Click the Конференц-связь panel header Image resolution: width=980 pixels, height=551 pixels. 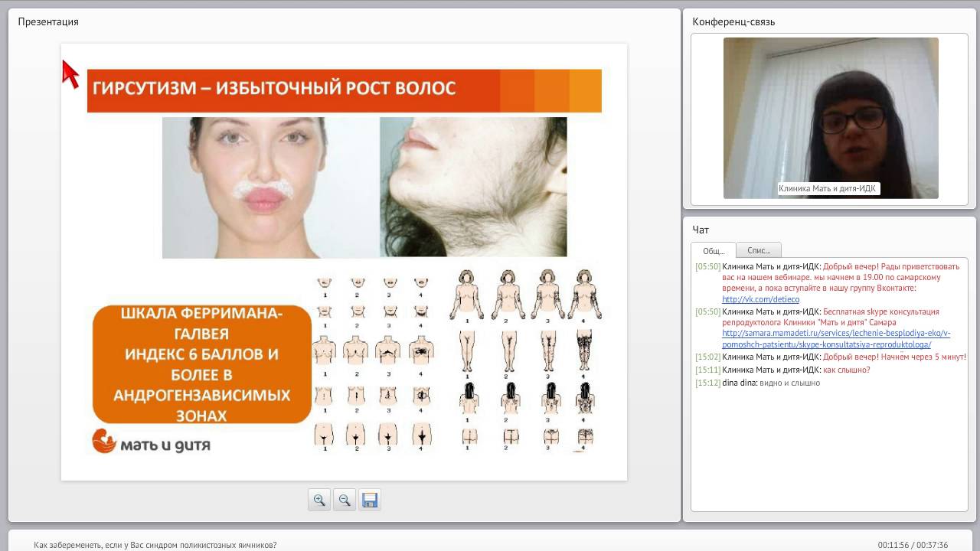click(x=733, y=21)
